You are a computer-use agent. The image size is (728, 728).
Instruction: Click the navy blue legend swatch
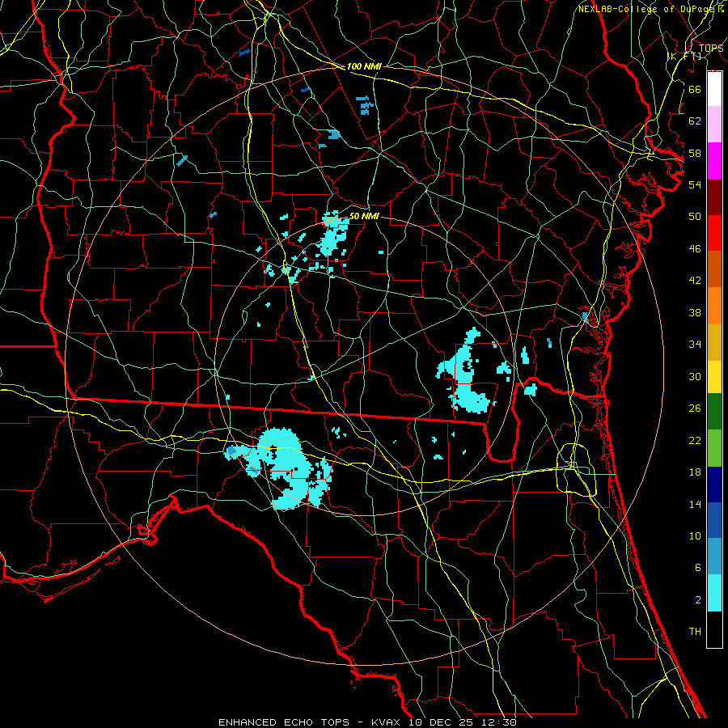point(714,485)
